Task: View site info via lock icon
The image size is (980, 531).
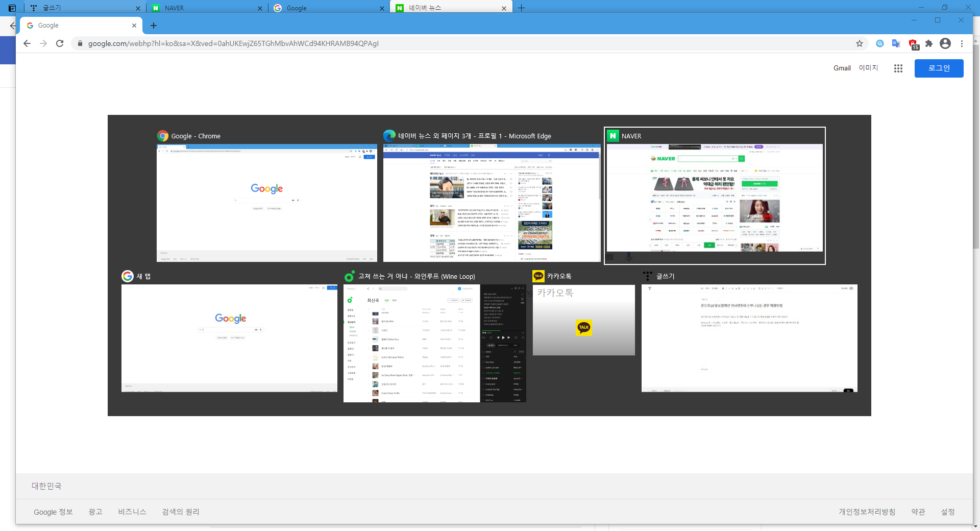Action: (x=80, y=43)
